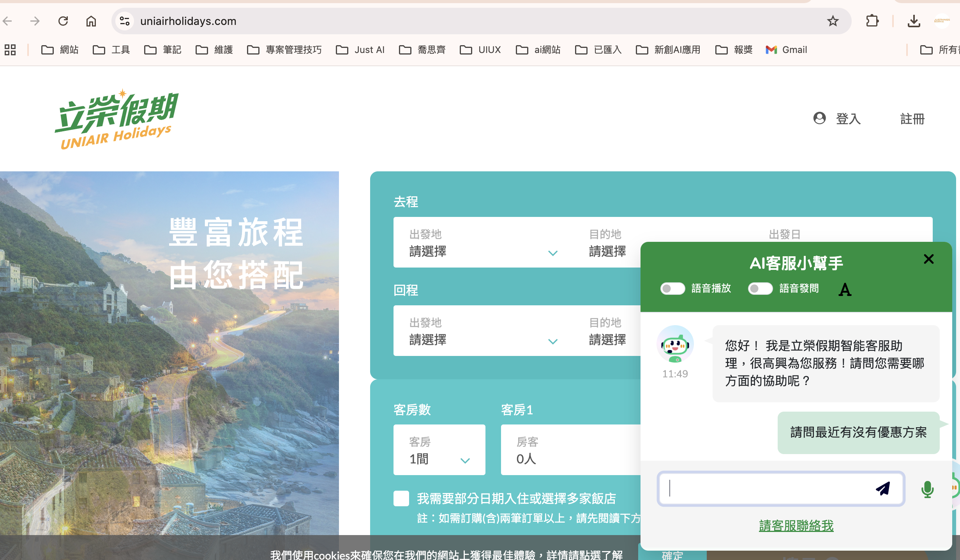The image size is (960, 560).
Task: Open the Just AI bookmarks folder
Action: coord(360,50)
